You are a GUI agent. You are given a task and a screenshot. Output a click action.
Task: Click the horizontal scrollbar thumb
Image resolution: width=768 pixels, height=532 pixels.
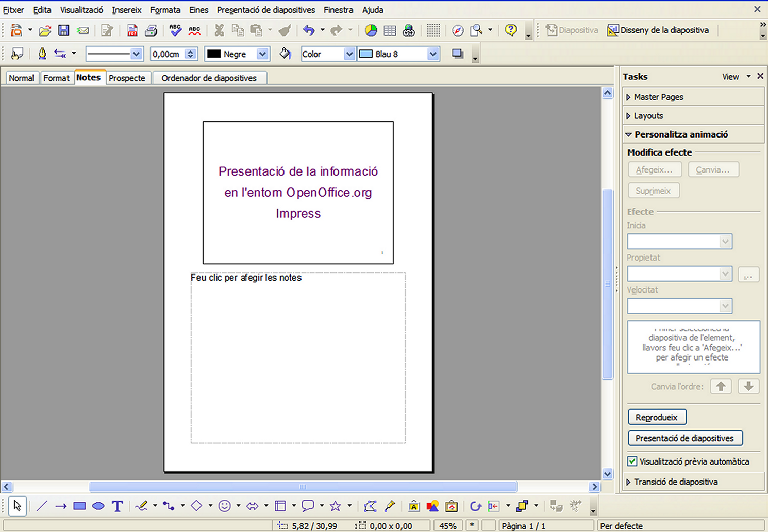pyautogui.click(x=303, y=487)
